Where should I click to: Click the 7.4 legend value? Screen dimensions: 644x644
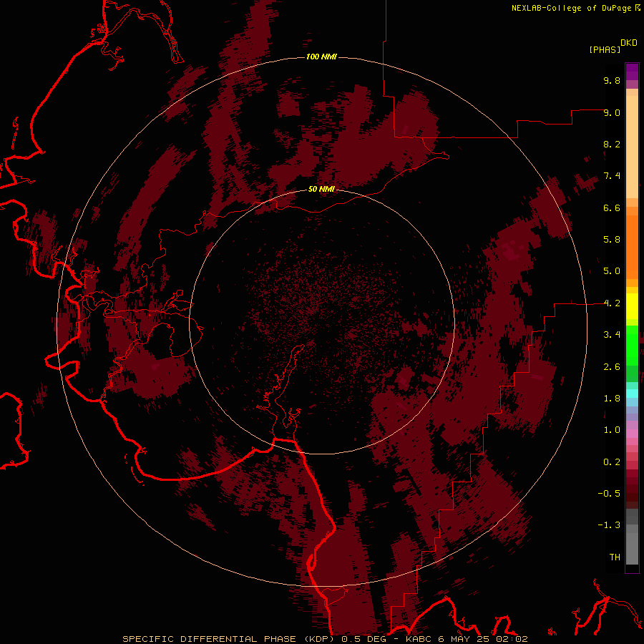pyautogui.click(x=612, y=176)
